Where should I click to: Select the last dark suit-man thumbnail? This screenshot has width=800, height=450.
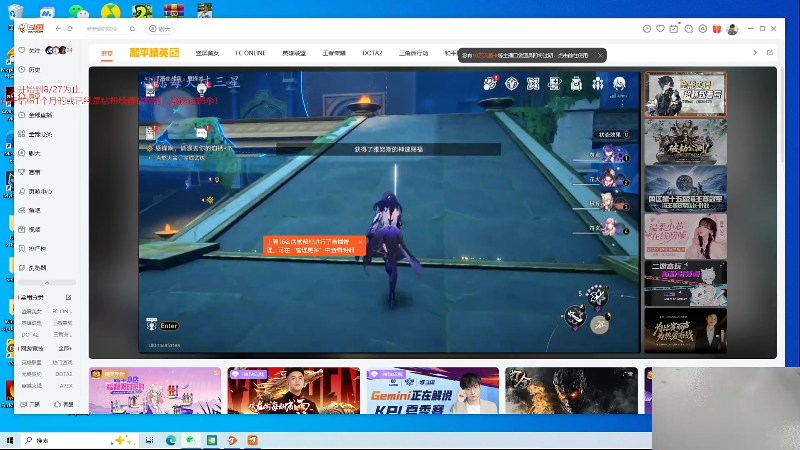tap(686, 331)
